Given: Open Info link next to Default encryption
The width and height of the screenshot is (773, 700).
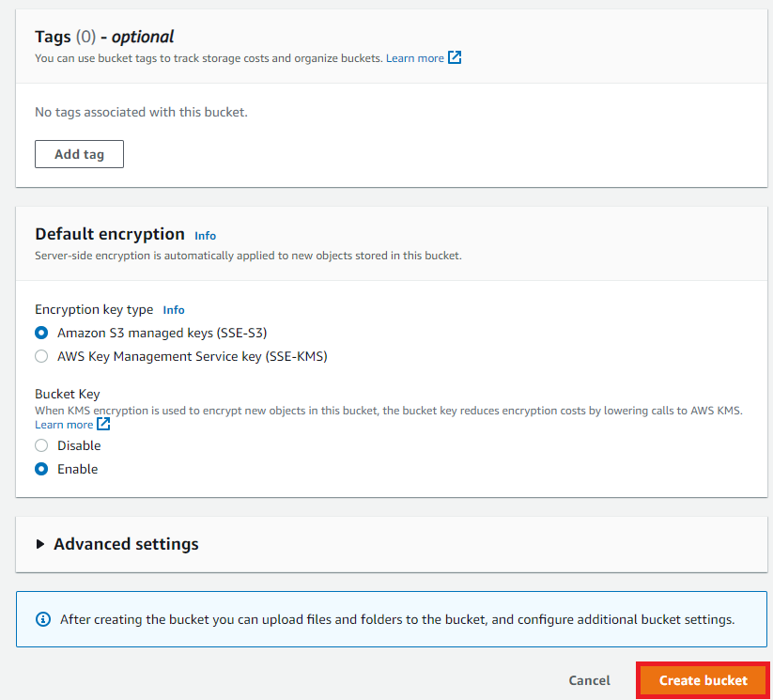Looking at the screenshot, I should (x=205, y=236).
